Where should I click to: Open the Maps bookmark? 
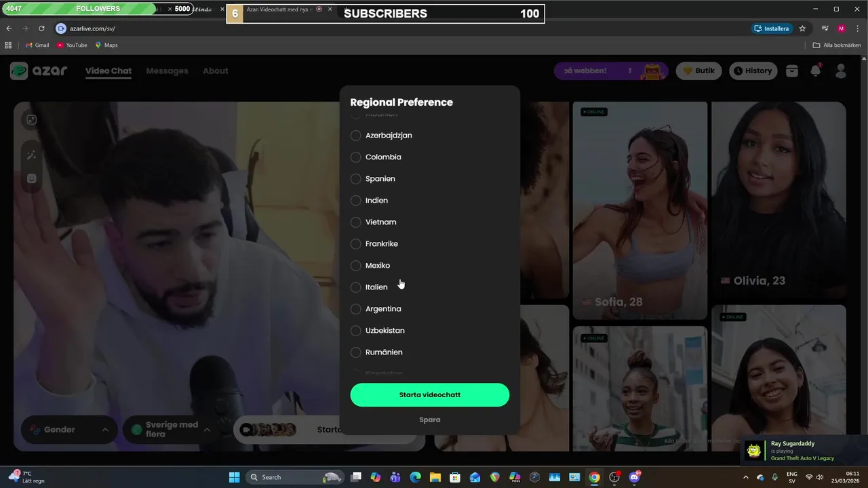[x=106, y=45]
